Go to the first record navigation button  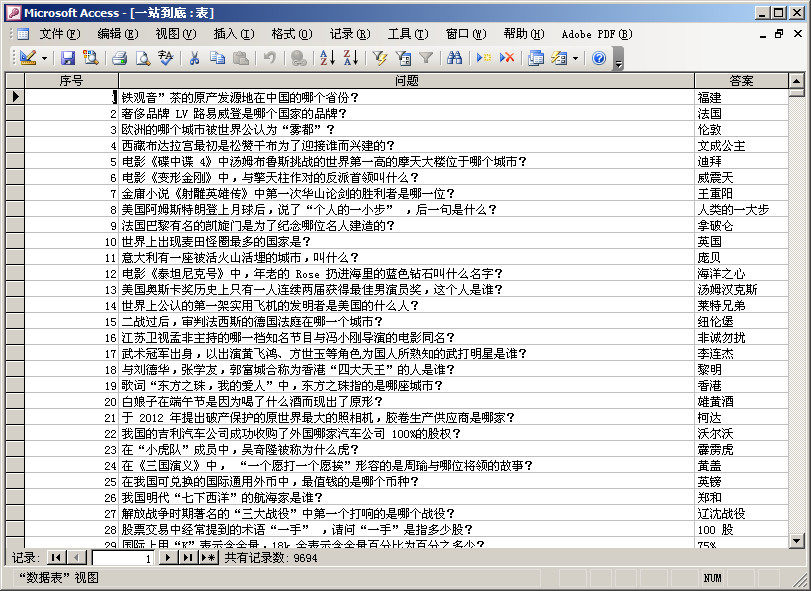coord(56,557)
